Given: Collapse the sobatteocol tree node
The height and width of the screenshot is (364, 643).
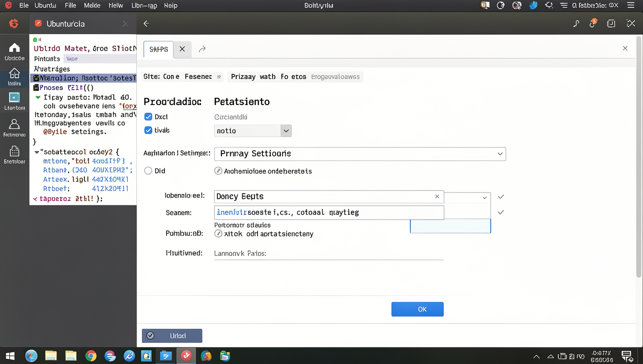Looking at the screenshot, I should pyautogui.click(x=37, y=152).
